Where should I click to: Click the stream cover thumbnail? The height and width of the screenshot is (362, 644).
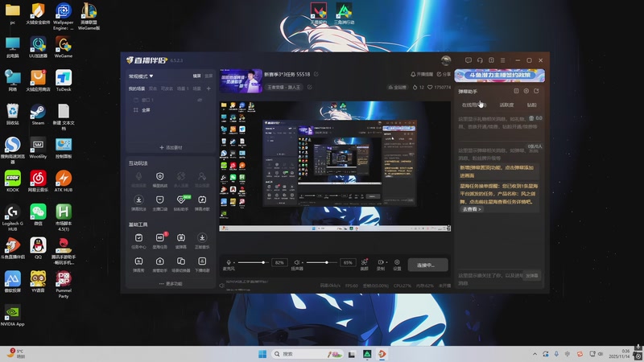[x=241, y=81]
